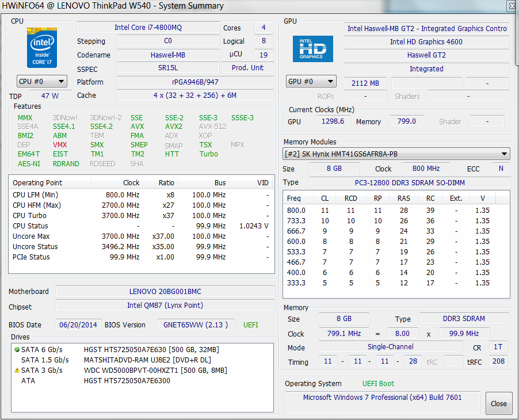519x420 pixels.
Task: Select the HGST HTS725050A7E630 drive entry
Action: pos(151,350)
